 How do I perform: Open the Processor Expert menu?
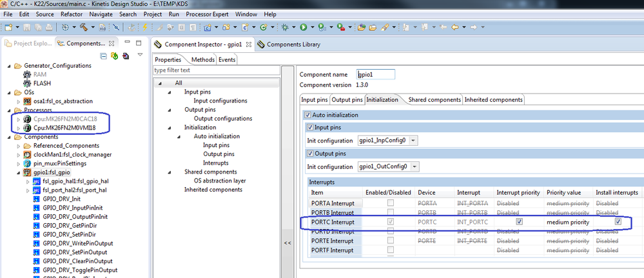click(208, 14)
